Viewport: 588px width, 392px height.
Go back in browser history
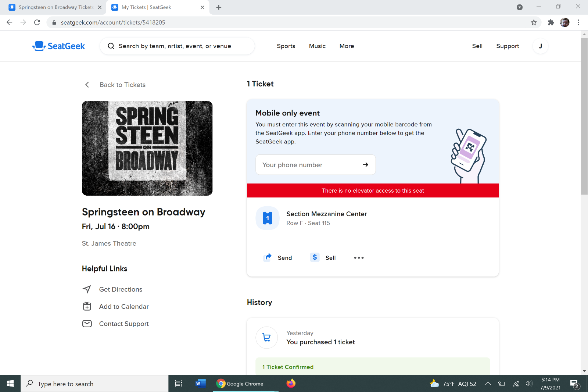[x=10, y=22]
